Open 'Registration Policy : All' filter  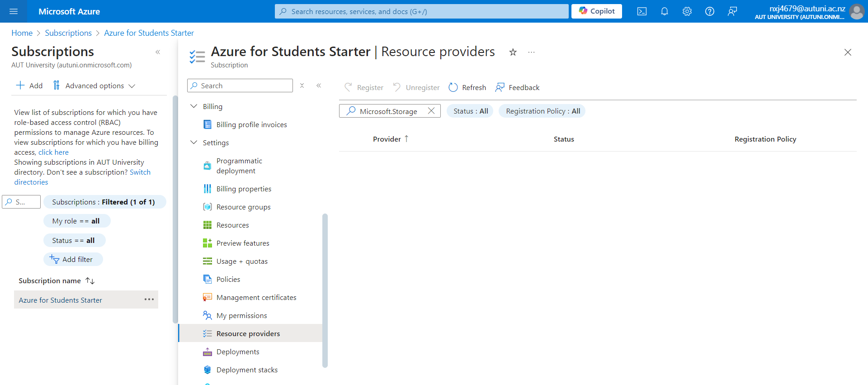click(x=542, y=111)
